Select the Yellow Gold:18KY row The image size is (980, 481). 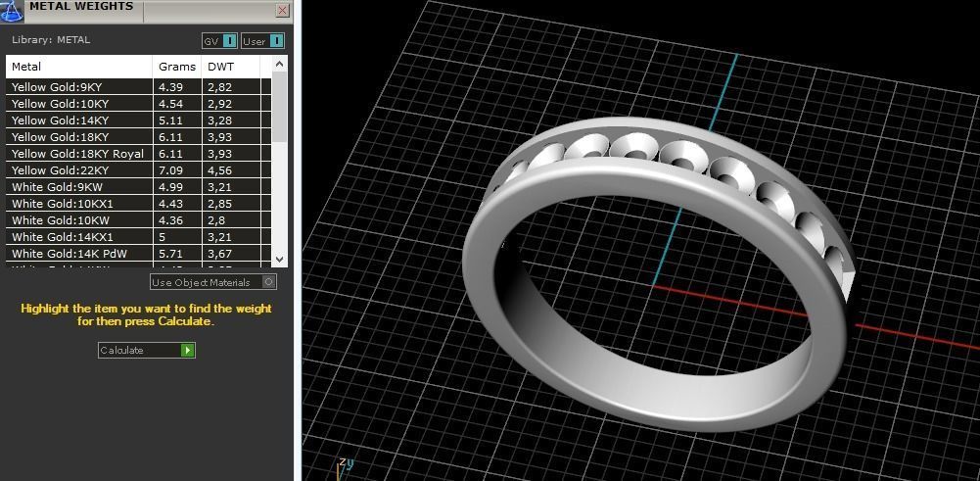(x=139, y=137)
